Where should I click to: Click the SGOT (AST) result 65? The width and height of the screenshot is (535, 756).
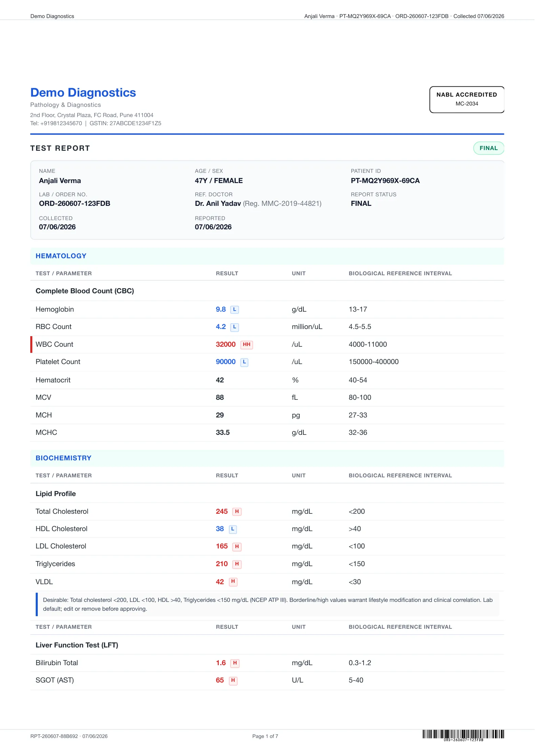(x=220, y=680)
